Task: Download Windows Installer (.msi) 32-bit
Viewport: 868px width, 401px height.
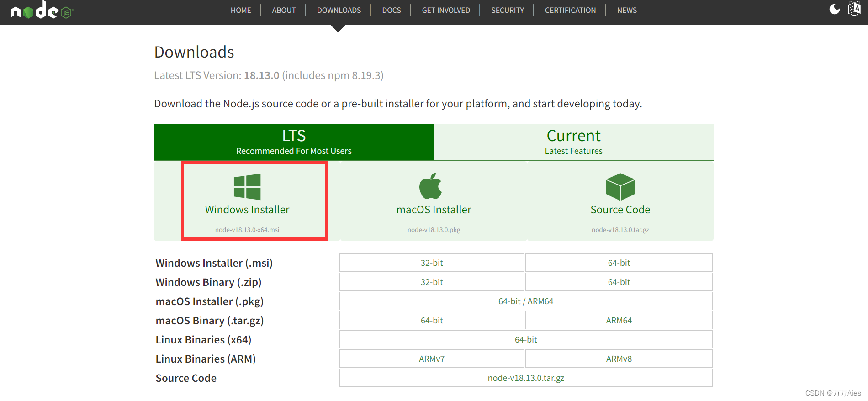Action: [x=432, y=263]
